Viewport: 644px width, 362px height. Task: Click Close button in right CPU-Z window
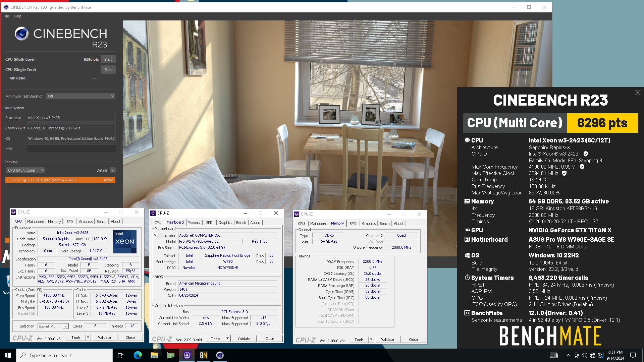413,340
